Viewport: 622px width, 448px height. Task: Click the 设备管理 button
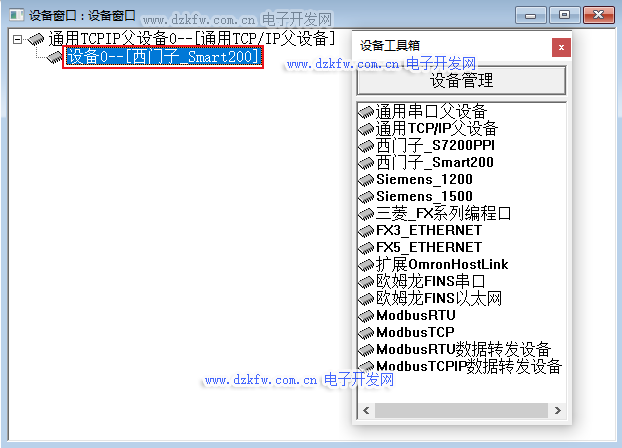click(461, 80)
